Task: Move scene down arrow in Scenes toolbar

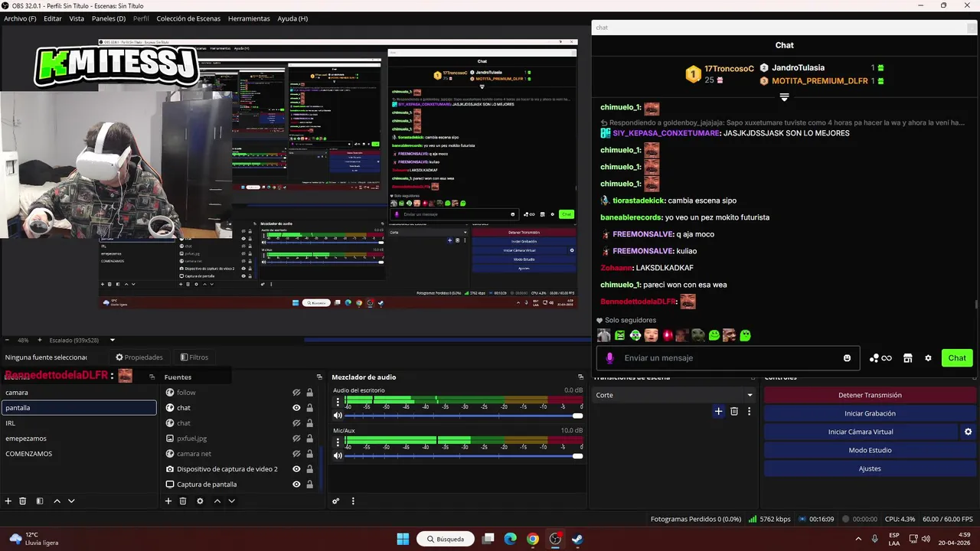Action: tap(71, 501)
